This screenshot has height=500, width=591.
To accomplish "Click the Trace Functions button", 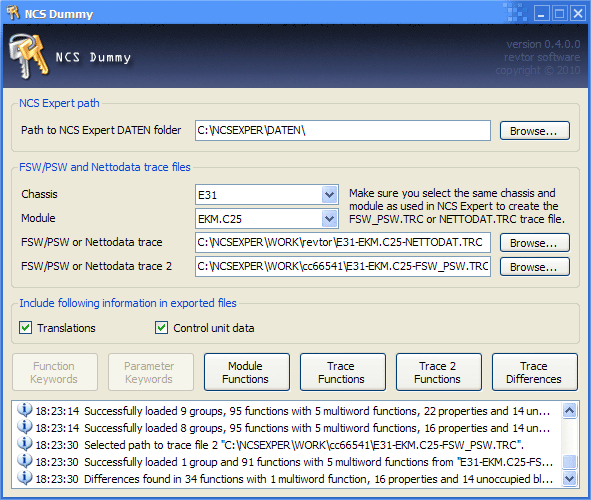I will [343, 372].
